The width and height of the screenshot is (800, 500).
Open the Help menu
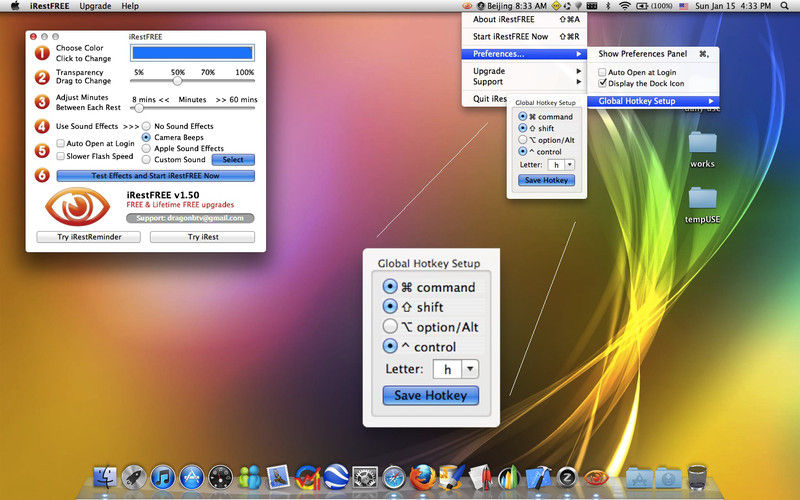tap(130, 6)
